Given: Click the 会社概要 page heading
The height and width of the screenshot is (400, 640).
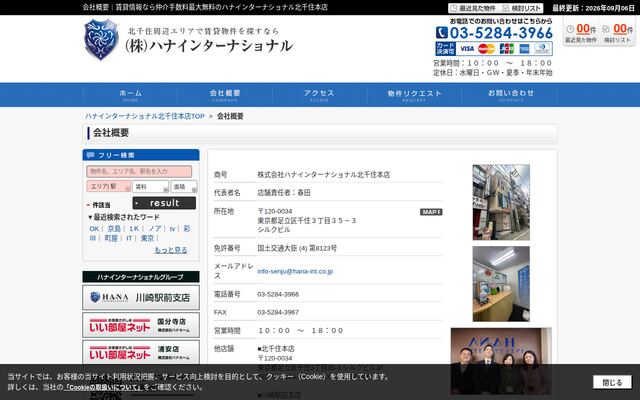Looking at the screenshot, I should tap(111, 133).
